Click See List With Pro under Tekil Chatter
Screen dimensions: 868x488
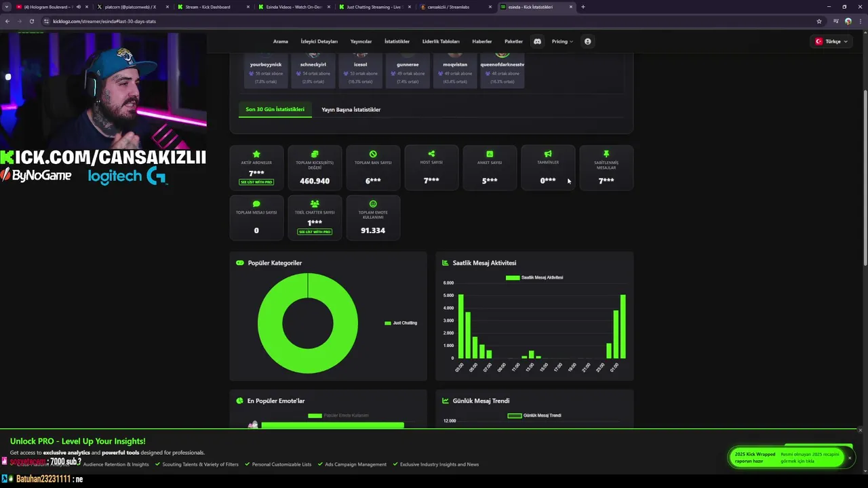[x=315, y=232]
